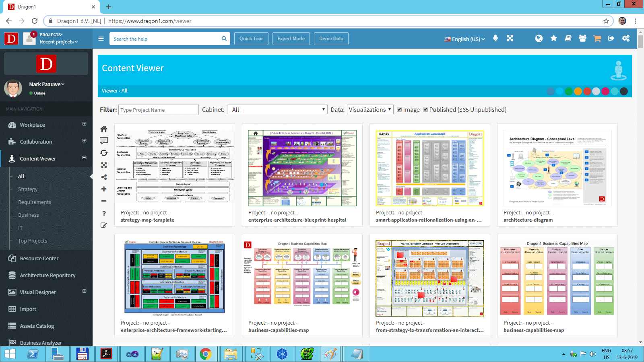Open the Data Visualizations dropdown

tap(370, 110)
